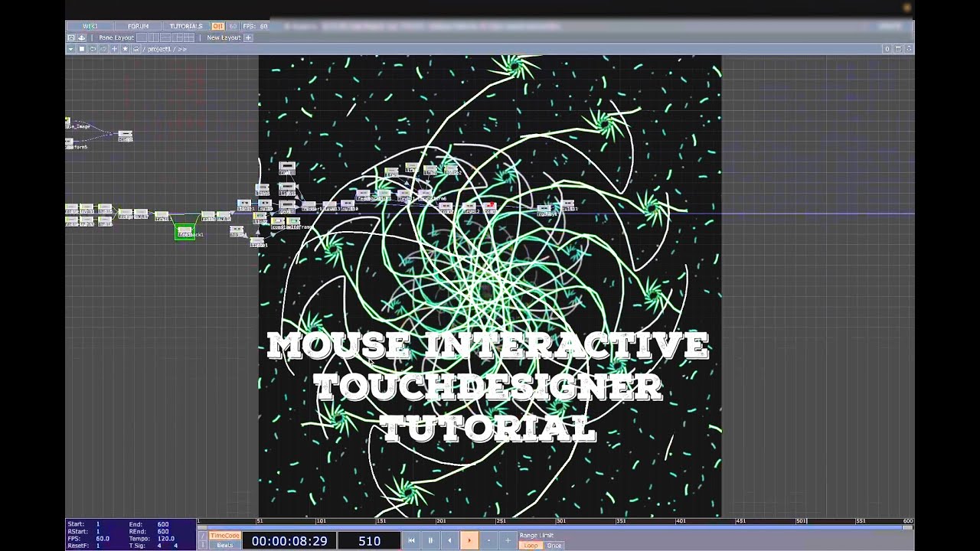Click the plus icon in path bar
This screenshot has width=980, height=551.
point(114,49)
